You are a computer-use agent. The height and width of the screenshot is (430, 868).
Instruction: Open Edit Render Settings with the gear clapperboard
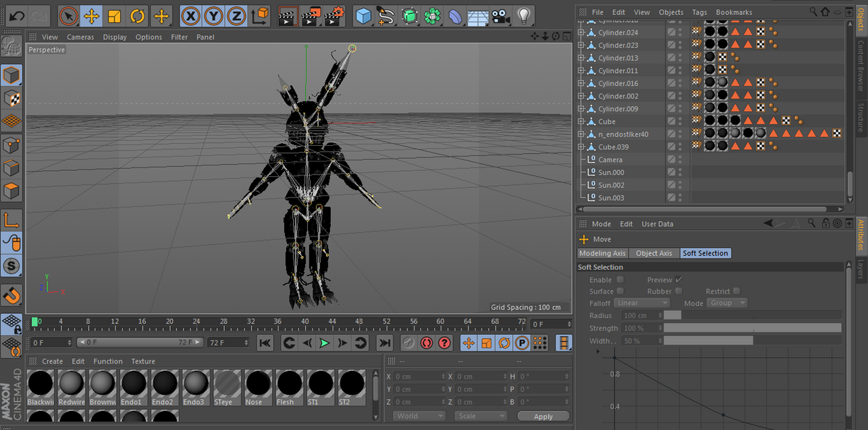[335, 16]
